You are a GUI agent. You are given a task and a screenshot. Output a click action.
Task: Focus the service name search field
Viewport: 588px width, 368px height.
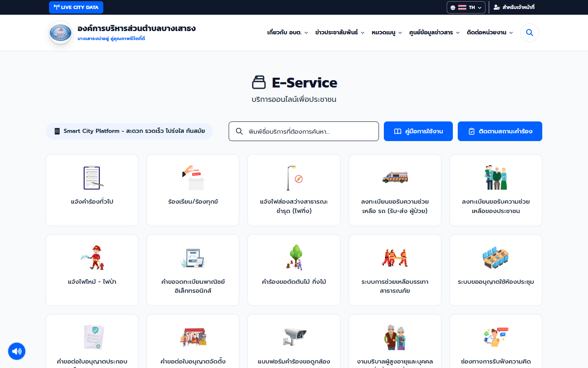click(304, 131)
